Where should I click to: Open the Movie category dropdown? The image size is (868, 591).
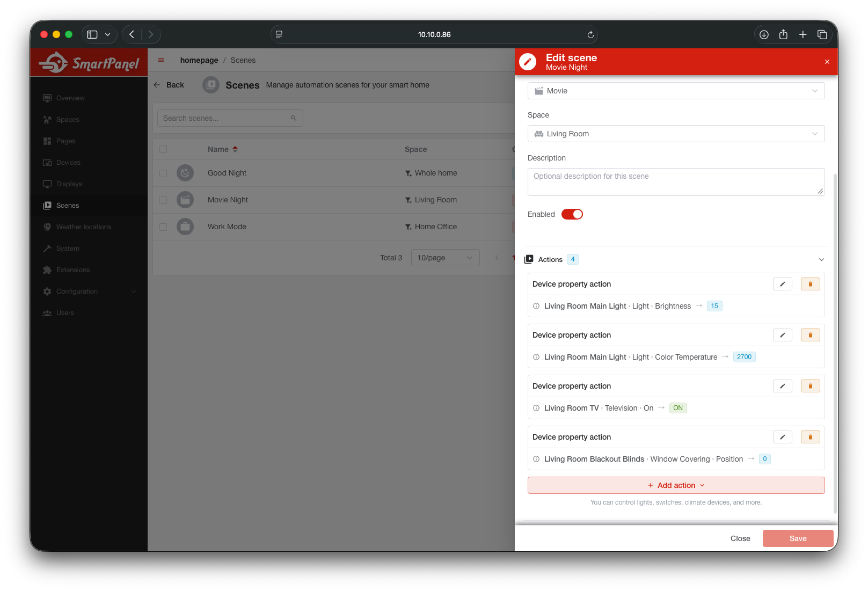[x=676, y=91]
